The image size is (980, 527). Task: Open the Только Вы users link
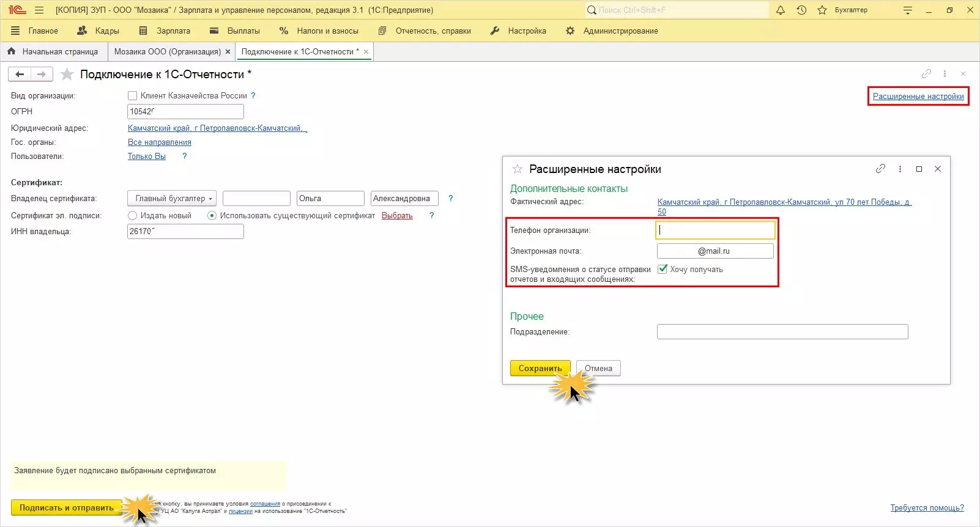[x=147, y=157]
